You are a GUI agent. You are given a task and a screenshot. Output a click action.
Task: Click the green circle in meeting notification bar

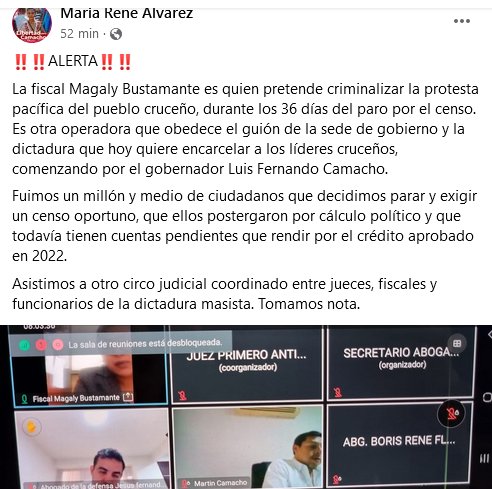(24, 345)
